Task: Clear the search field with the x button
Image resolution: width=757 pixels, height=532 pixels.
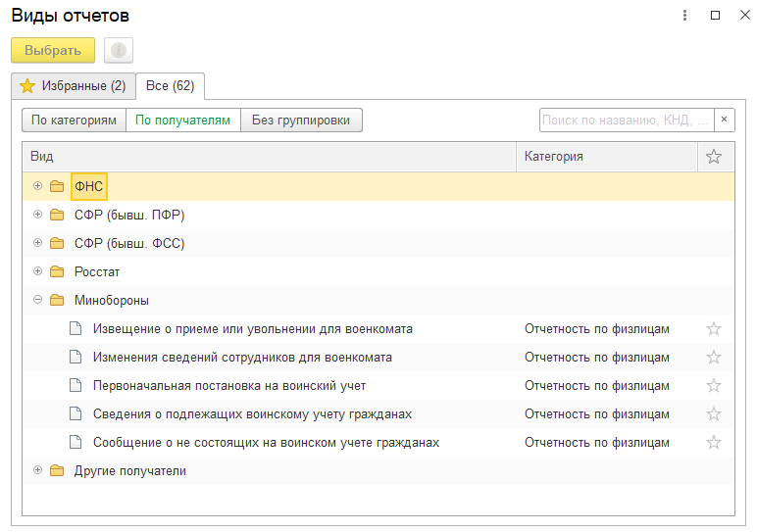Action: tap(725, 120)
